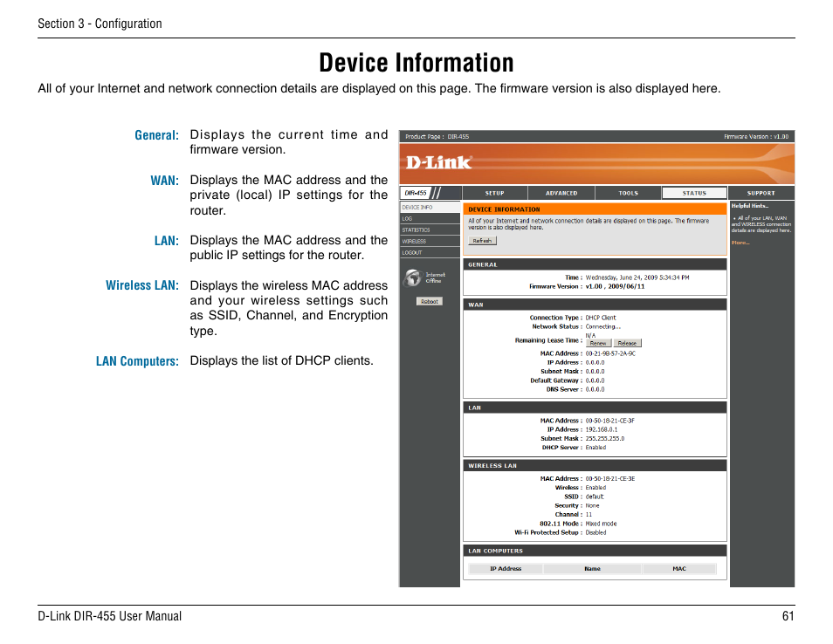
Task: Open STATISTICS in the sidebar menu
Action: click(430, 230)
